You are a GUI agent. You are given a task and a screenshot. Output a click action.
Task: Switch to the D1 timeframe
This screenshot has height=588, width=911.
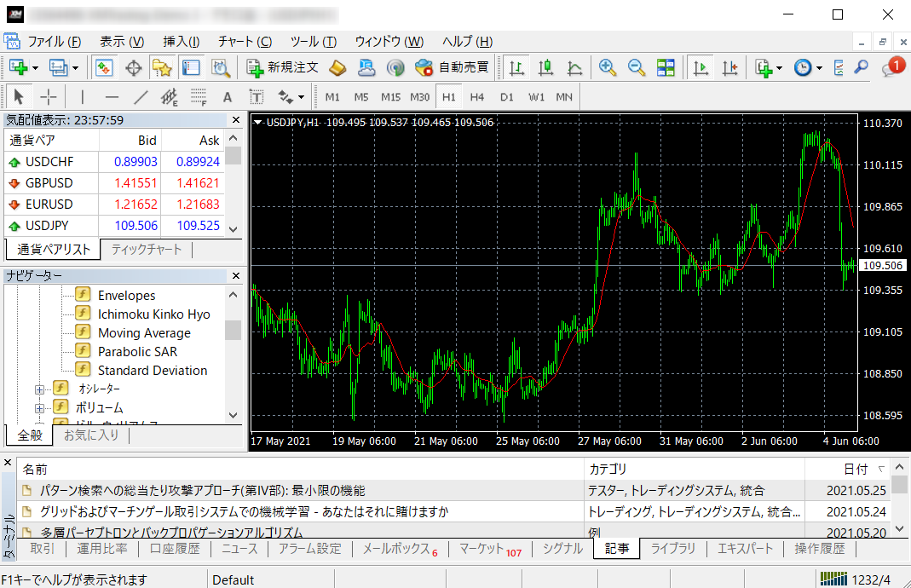(506, 97)
